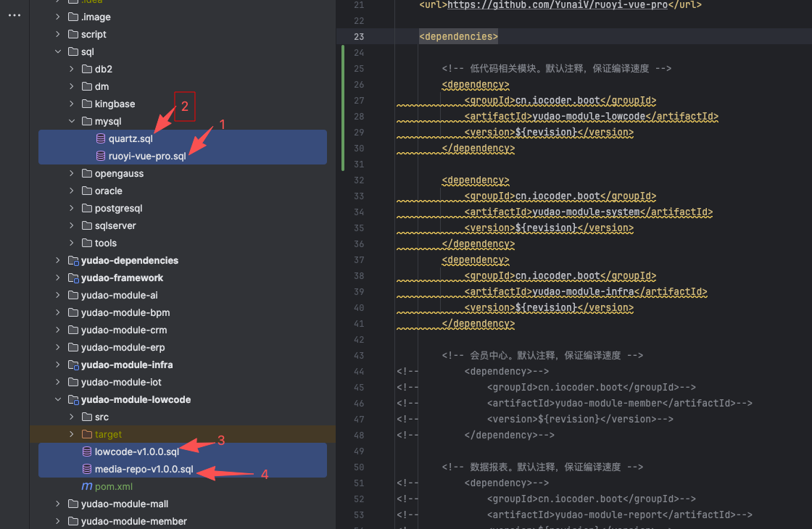Click the yudao-framework module folder icon

pyautogui.click(x=72, y=278)
